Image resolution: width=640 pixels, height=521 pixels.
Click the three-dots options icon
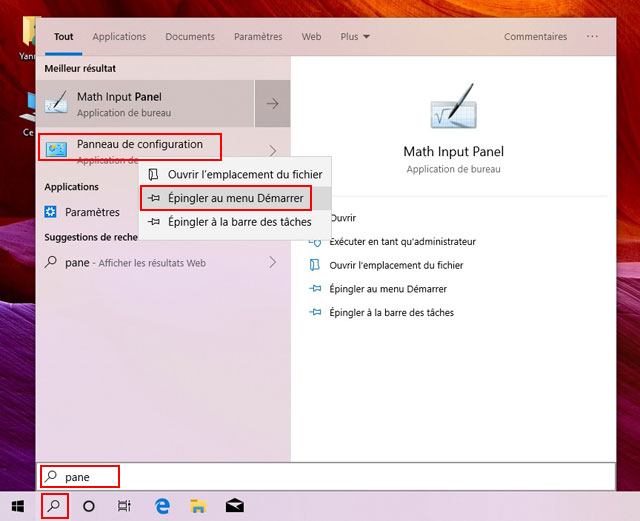pos(592,36)
